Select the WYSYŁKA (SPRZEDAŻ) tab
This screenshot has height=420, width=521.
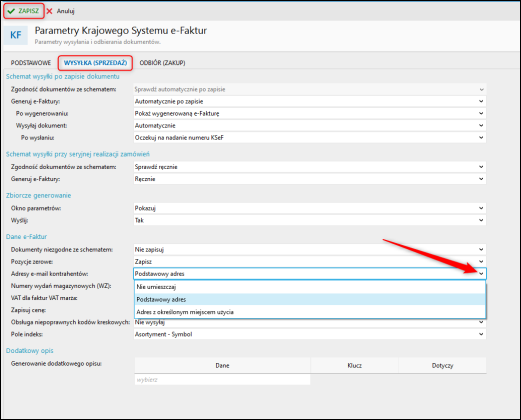95,63
